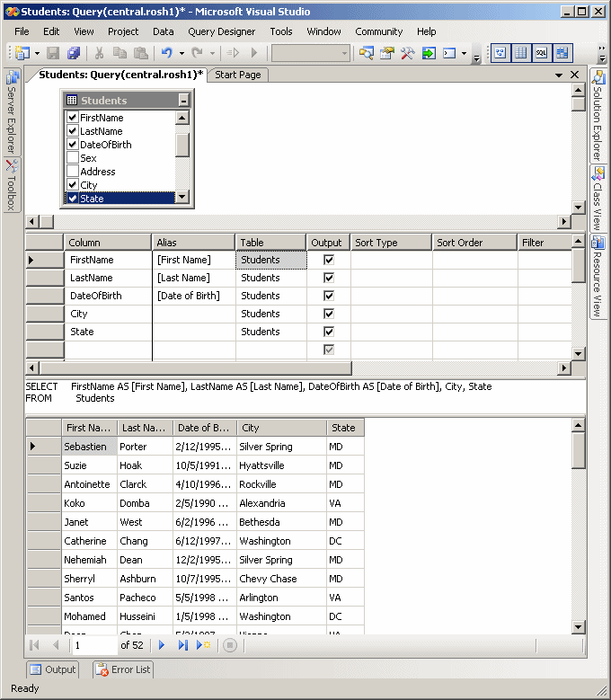Screen dimensions: 611x700
Task: Open the File menu
Action: tap(22, 31)
